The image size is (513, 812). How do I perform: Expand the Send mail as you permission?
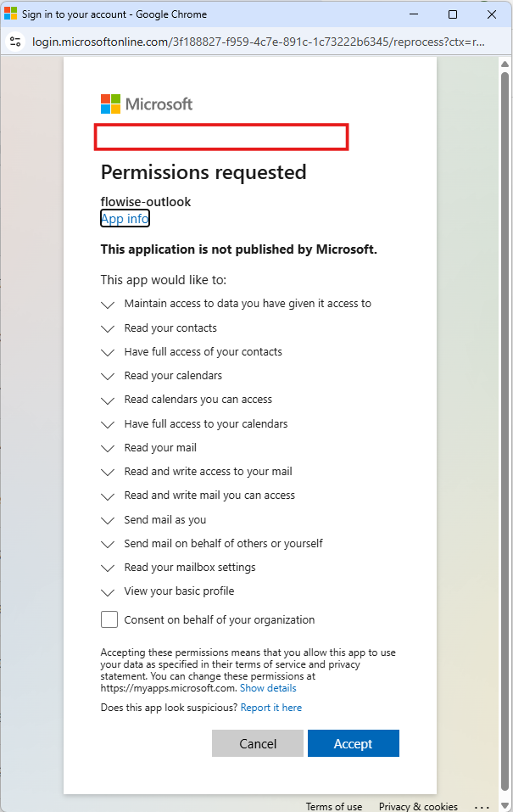[x=108, y=520]
